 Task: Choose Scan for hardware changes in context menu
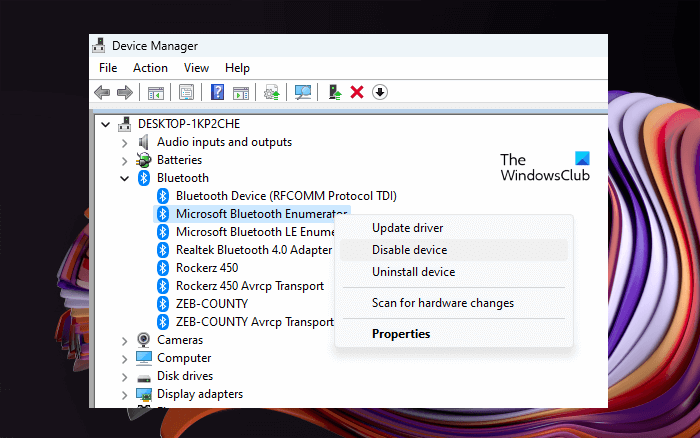point(454,303)
